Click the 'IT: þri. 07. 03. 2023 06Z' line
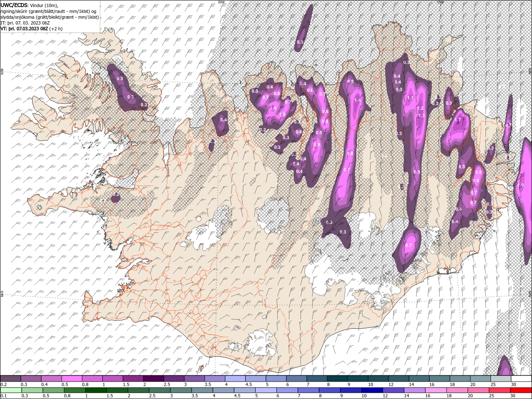The width and height of the screenshot is (532, 399). point(25,23)
